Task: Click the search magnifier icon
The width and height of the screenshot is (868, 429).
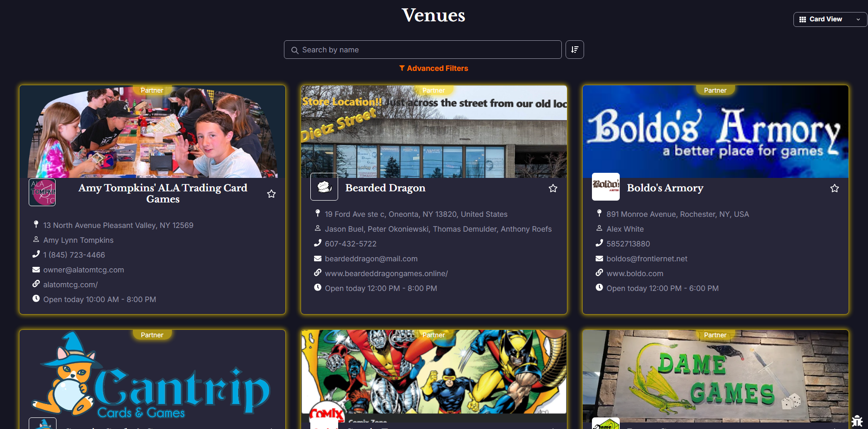Action: click(295, 50)
